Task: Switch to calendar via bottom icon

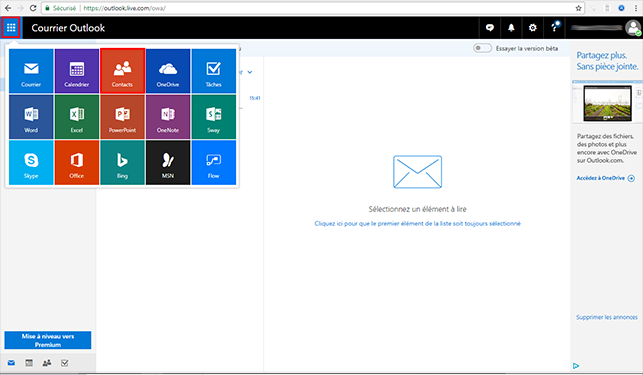Action: tap(29, 363)
